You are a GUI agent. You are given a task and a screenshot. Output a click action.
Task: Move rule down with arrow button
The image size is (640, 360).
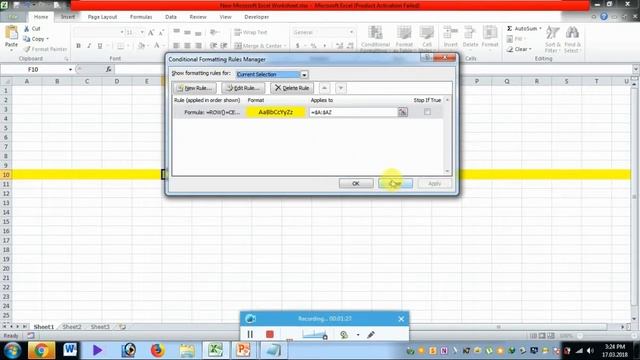pyautogui.click(x=341, y=88)
